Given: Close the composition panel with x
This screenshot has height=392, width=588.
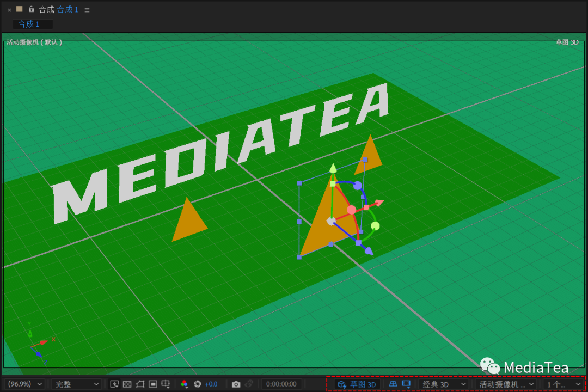Looking at the screenshot, I should click(9, 10).
